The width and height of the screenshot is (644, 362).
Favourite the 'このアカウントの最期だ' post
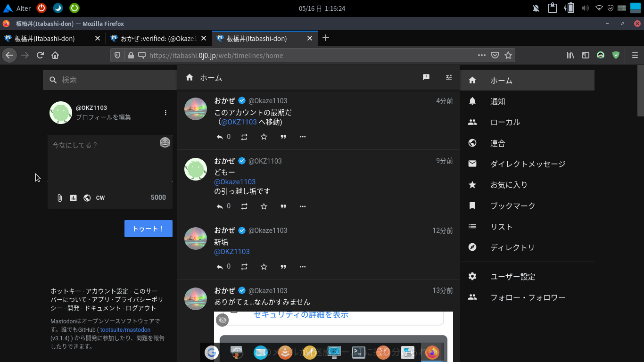[264, 137]
